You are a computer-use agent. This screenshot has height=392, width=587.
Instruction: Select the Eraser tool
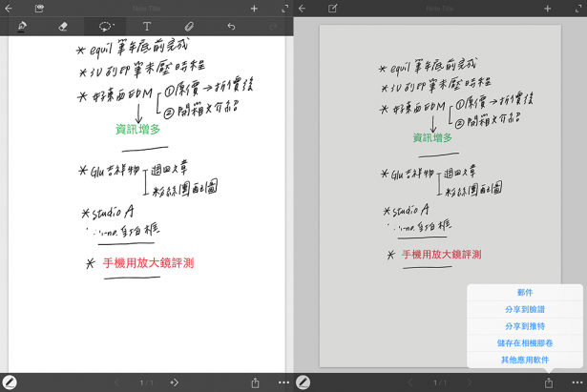[63, 26]
